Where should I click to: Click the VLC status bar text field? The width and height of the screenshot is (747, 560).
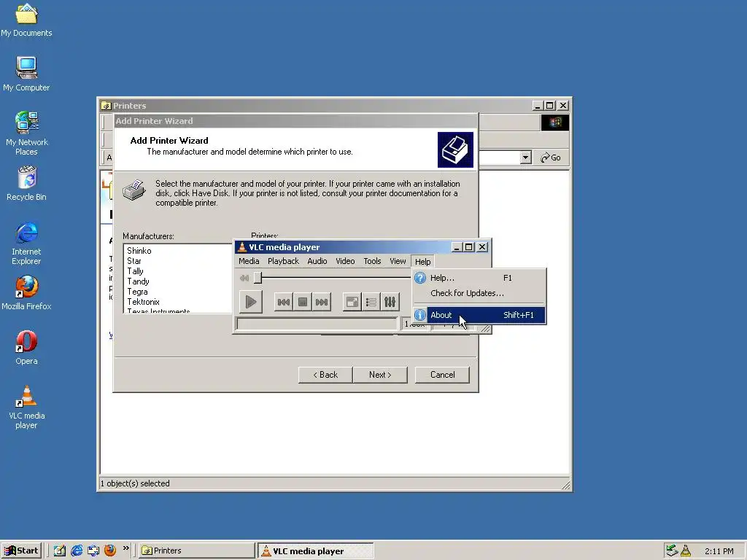click(317, 324)
